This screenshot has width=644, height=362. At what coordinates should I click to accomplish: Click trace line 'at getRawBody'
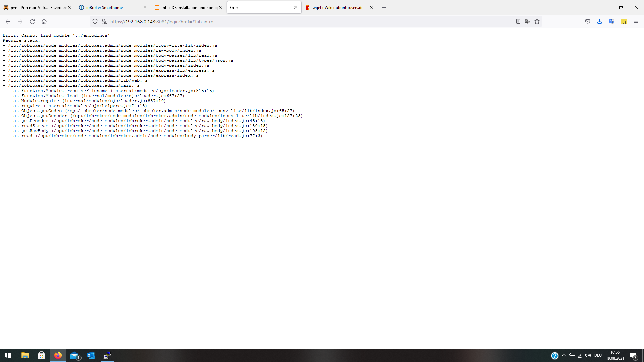(x=141, y=131)
